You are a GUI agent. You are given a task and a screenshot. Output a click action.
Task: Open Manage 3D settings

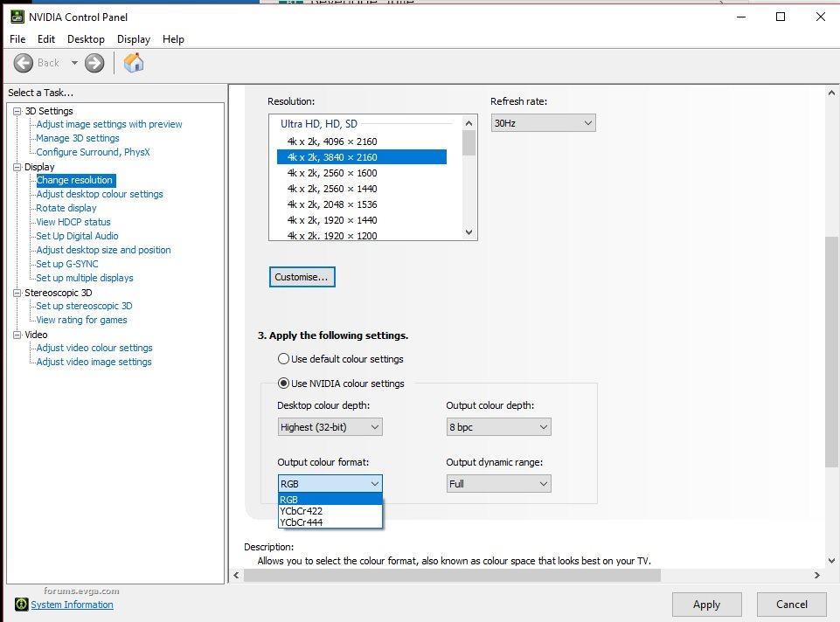(x=78, y=138)
